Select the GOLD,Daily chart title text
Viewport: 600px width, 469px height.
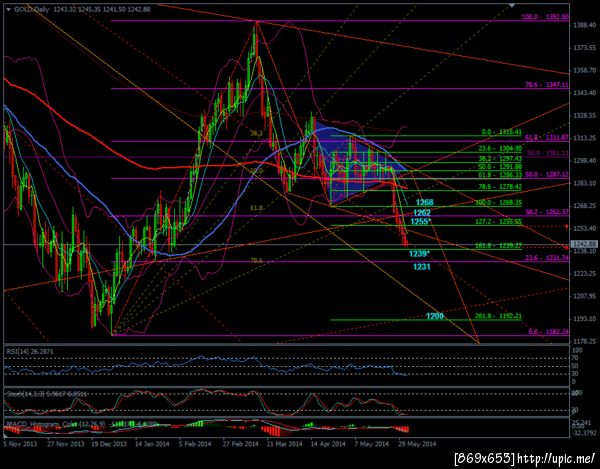(x=32, y=10)
